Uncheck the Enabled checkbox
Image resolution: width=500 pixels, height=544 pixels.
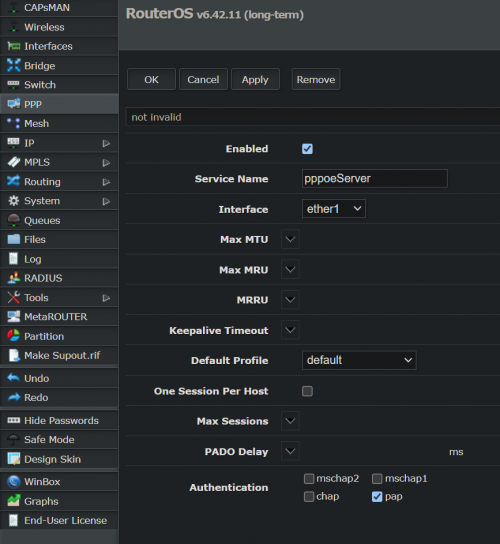(x=307, y=149)
